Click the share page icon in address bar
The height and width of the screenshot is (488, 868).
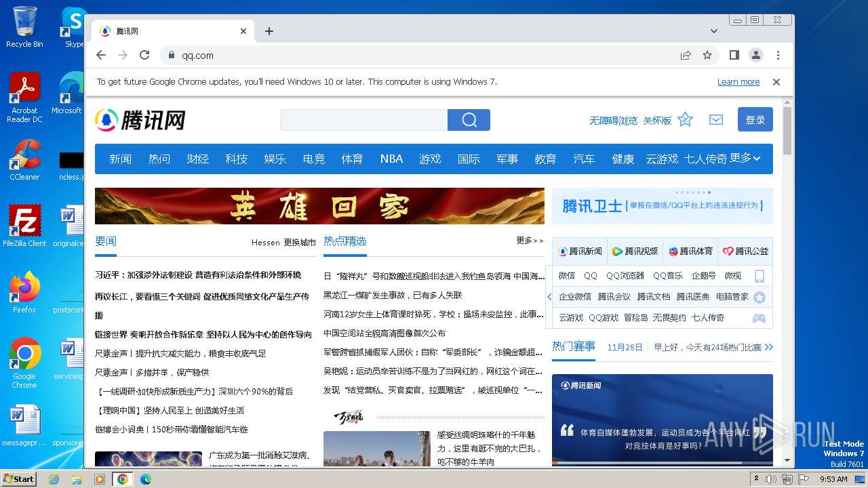(686, 55)
